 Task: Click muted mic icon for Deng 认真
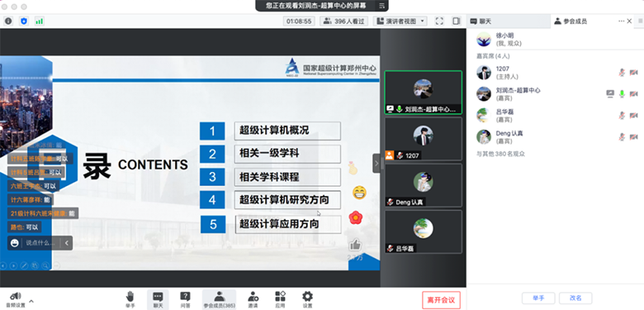point(622,137)
